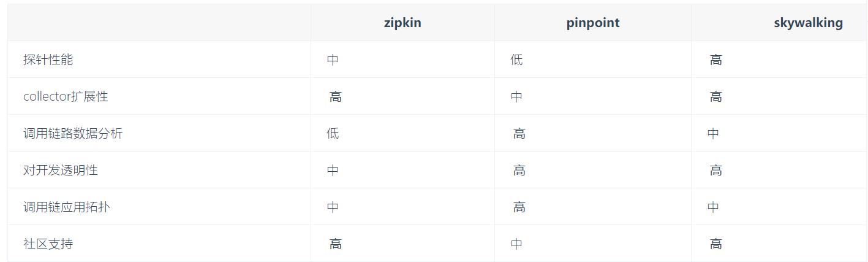The height and width of the screenshot is (262, 868).
Task: Select the 探针性能 row label
Action: (48, 60)
